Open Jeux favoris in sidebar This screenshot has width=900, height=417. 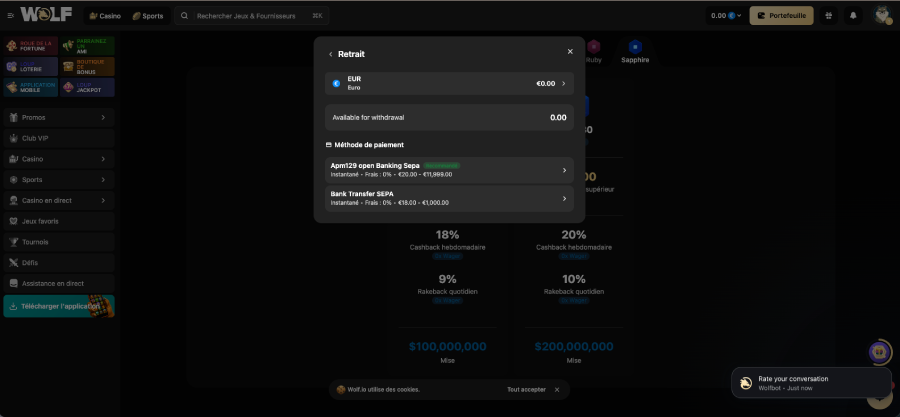click(59, 221)
